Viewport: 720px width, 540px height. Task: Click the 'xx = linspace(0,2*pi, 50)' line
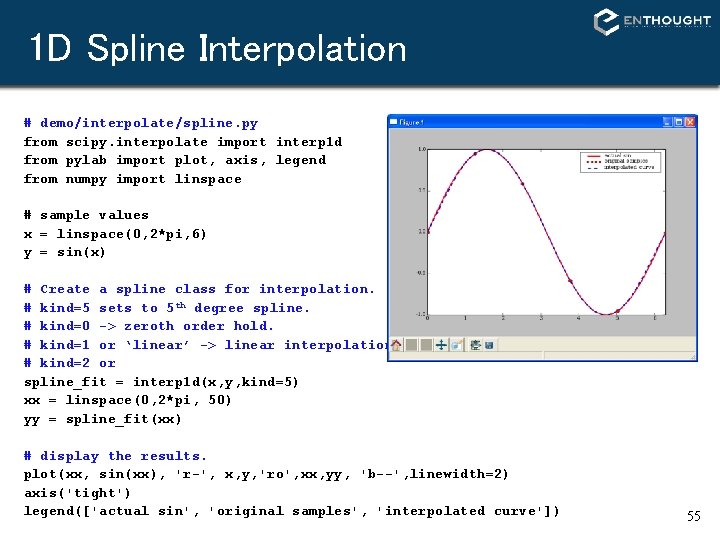128,400
